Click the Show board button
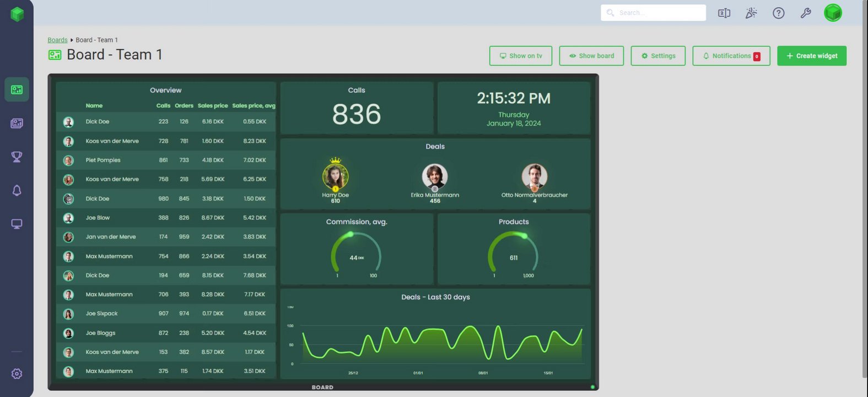The height and width of the screenshot is (397, 868). [x=591, y=56]
